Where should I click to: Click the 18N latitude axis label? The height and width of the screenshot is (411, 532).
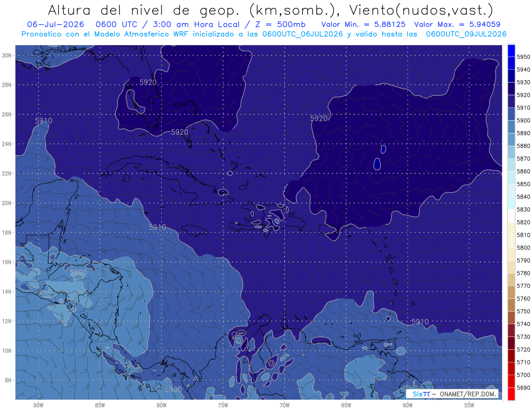tap(7, 233)
